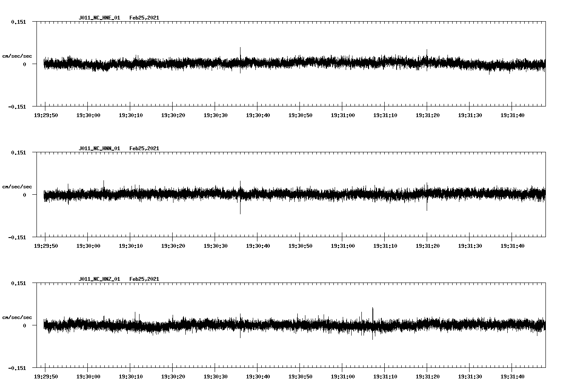Select the J011_NC_HNZ_01 channel label
This screenshot has height=392, width=576.
pyautogui.click(x=99, y=279)
